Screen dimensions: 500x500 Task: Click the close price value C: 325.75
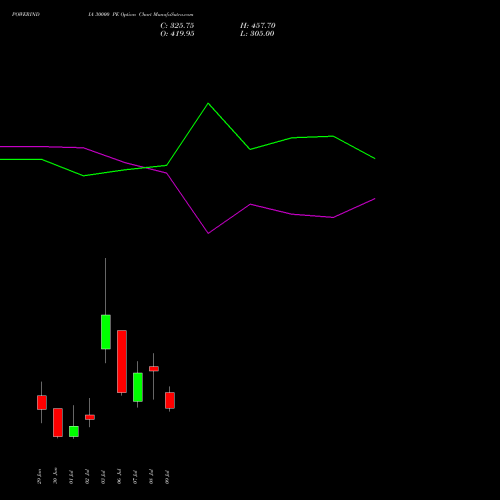click(177, 26)
